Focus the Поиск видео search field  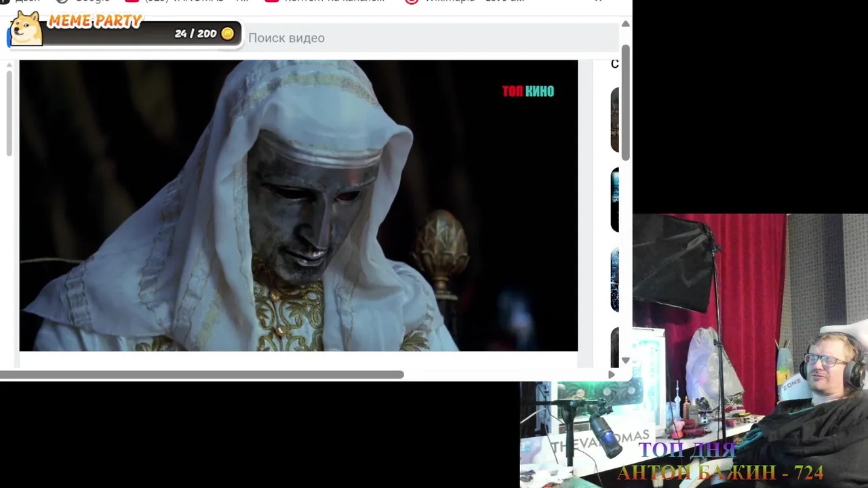(x=431, y=38)
